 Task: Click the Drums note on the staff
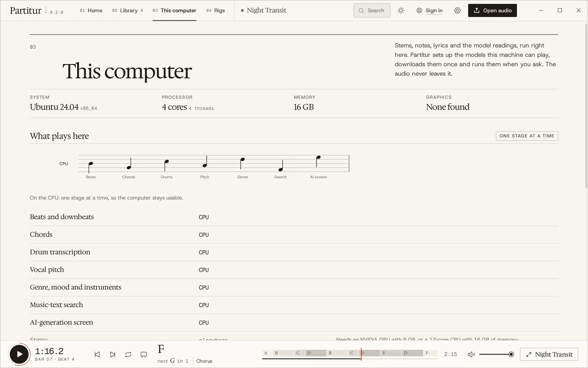[x=167, y=162]
